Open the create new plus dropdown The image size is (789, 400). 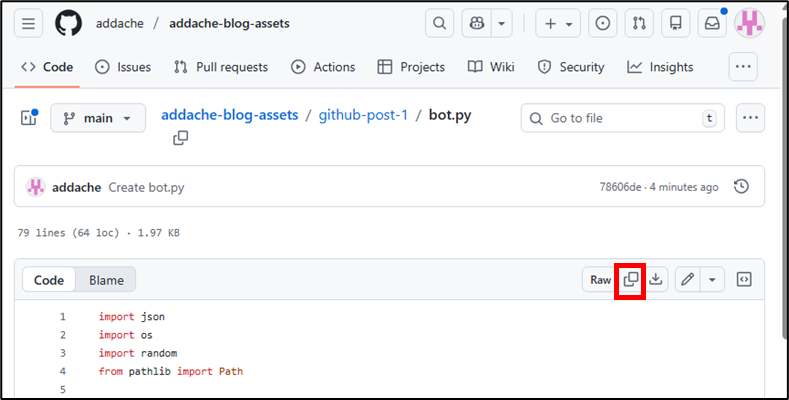pos(557,23)
